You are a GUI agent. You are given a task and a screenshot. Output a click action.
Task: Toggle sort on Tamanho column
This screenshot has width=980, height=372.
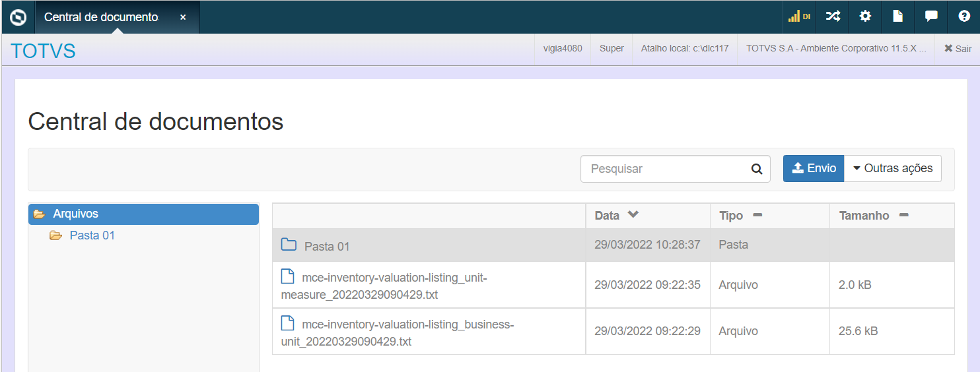coord(904,215)
